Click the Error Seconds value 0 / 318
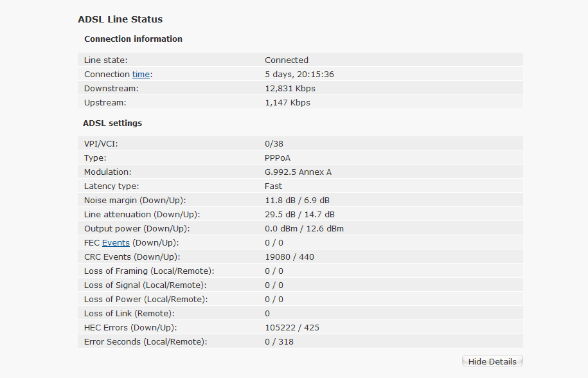Screen dimensions: 588x378 tap(279, 341)
